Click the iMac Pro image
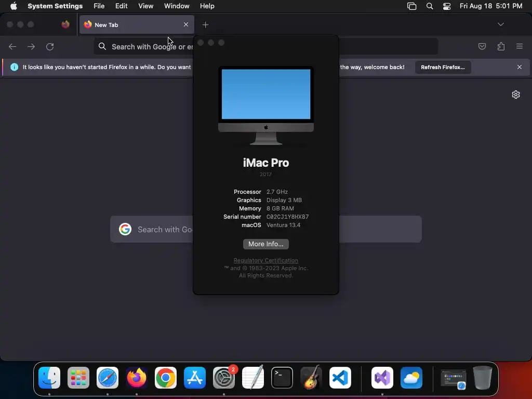 [266, 105]
